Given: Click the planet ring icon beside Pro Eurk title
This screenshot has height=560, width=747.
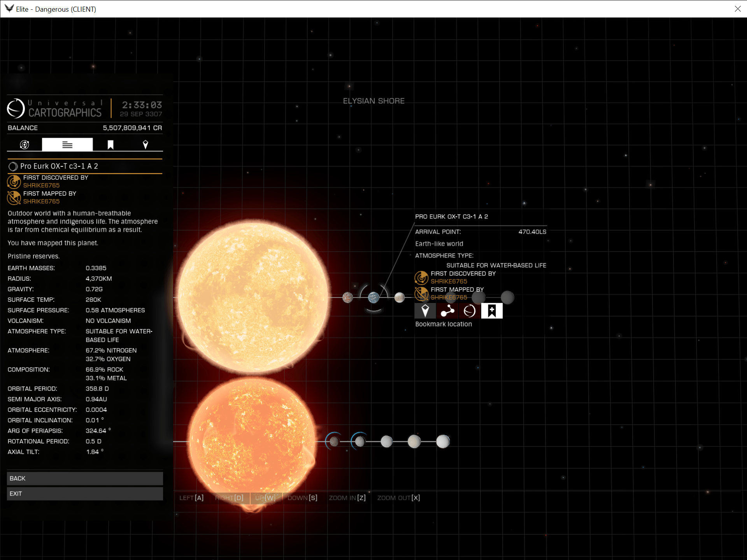Looking at the screenshot, I should [13, 166].
